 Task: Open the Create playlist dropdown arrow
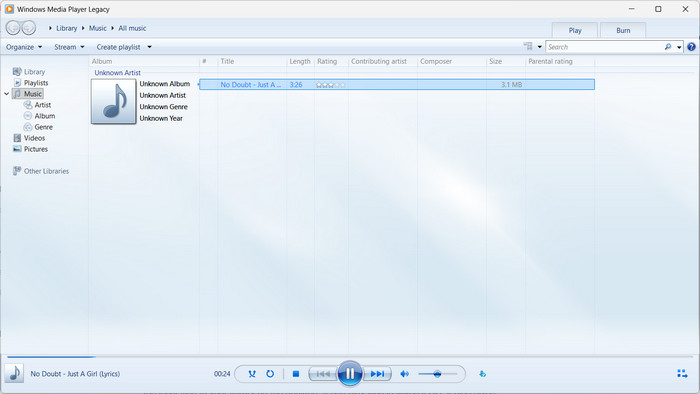(x=150, y=47)
